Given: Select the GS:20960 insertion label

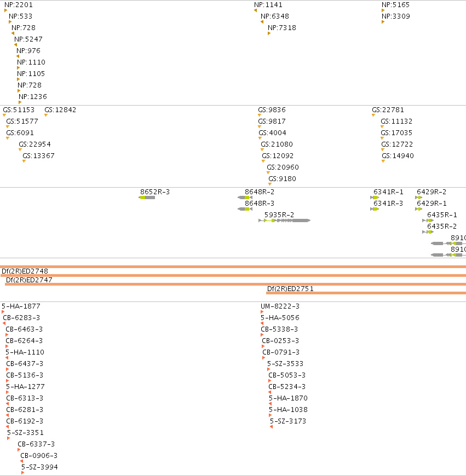Looking at the screenshot, I should tap(283, 167).
